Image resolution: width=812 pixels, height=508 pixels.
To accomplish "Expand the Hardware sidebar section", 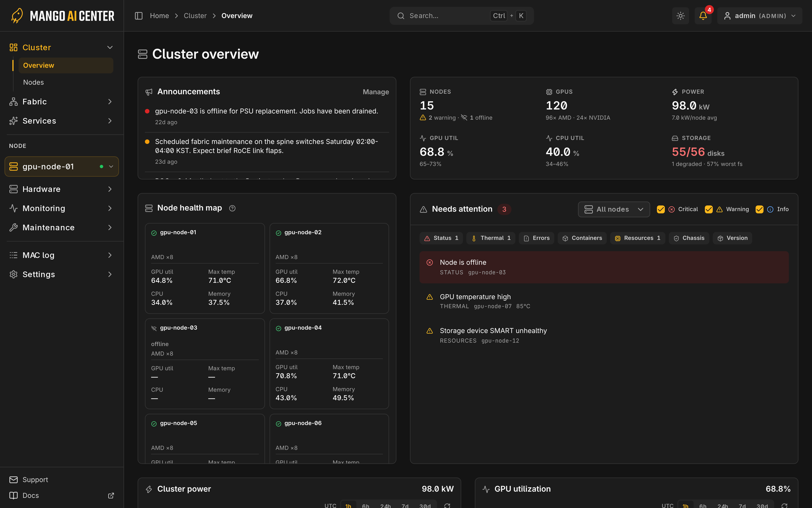I will [x=62, y=189].
